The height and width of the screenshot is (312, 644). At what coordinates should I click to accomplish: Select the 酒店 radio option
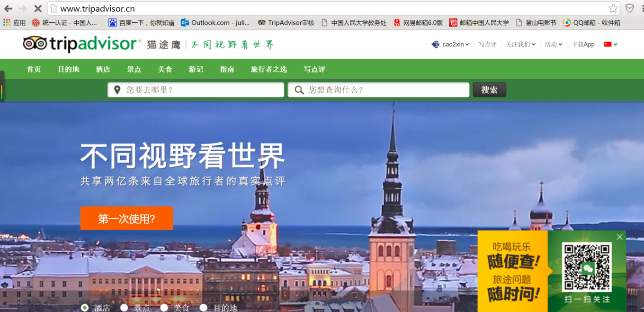click(85, 308)
